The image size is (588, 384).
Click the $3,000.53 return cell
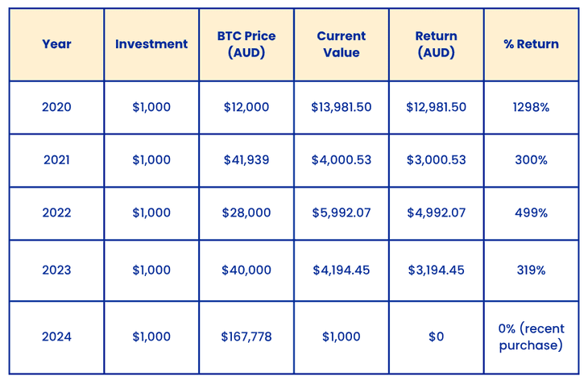[x=436, y=160]
